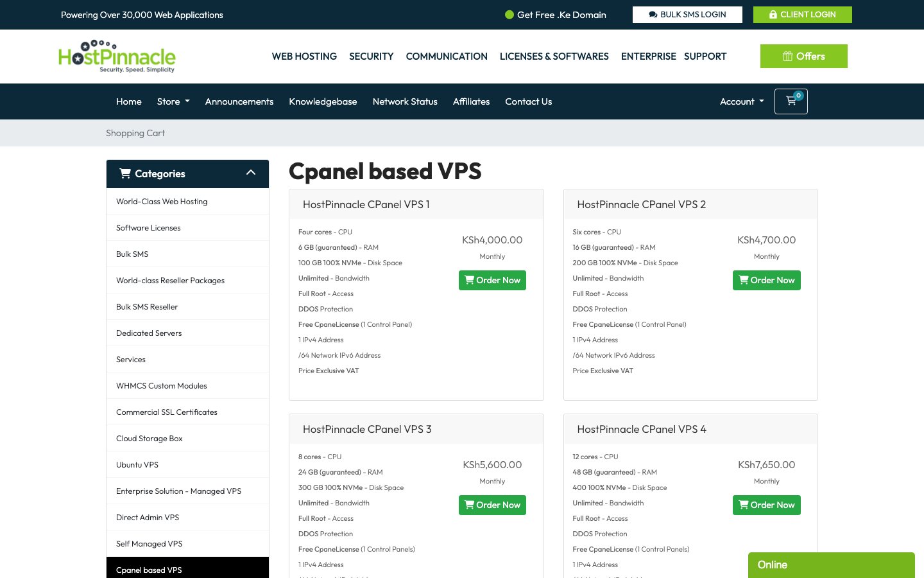Open the Online chat widget
924x578 pixels.
tap(832, 565)
